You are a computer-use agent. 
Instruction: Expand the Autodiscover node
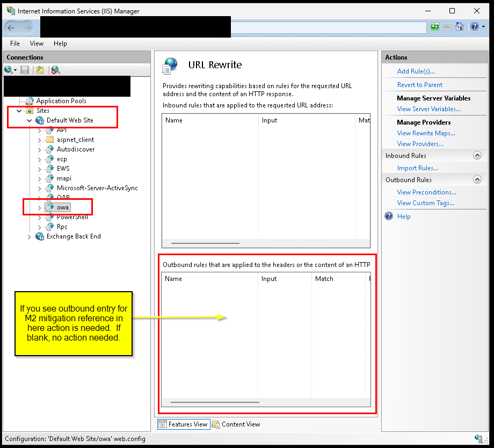pos(39,150)
